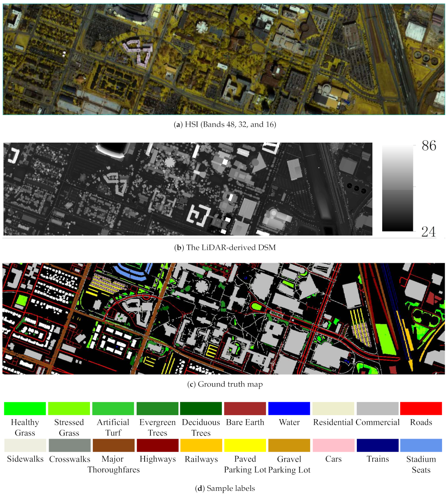Select the Crosswalks legend chip
Viewport: 448px width, 496px height.
pyautogui.click(x=69, y=445)
